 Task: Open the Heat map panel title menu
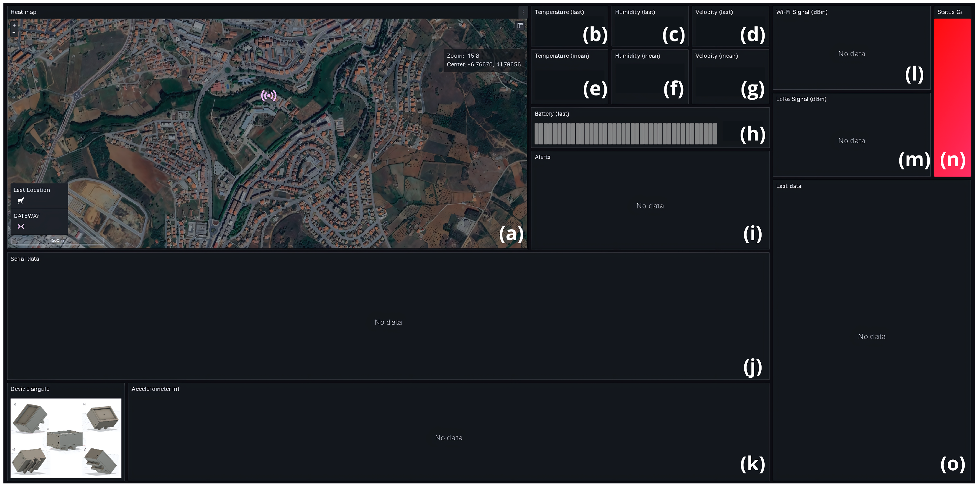coord(23,12)
